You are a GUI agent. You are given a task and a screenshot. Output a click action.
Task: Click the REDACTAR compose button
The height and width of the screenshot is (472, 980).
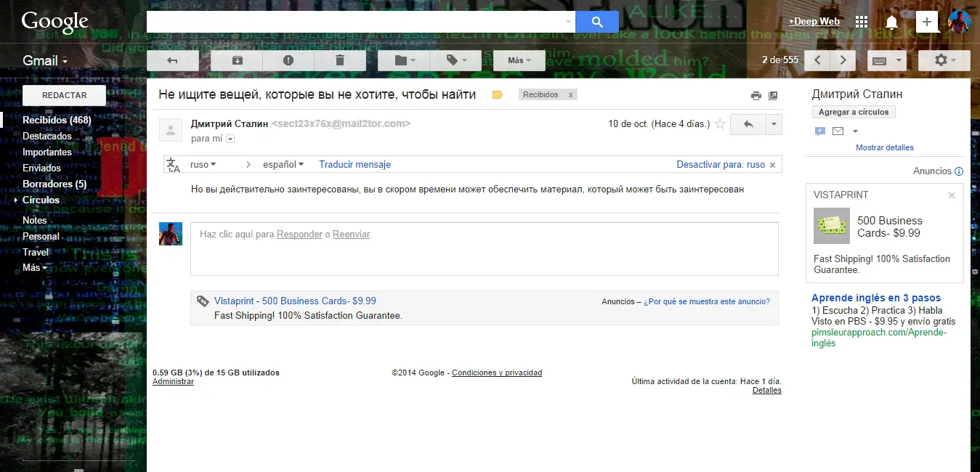65,95
